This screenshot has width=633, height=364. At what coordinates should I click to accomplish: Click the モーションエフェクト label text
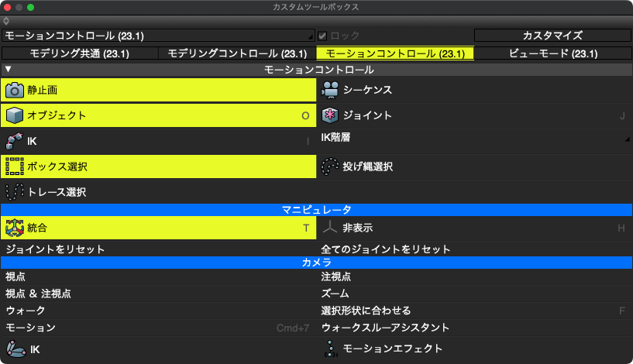[392, 349]
